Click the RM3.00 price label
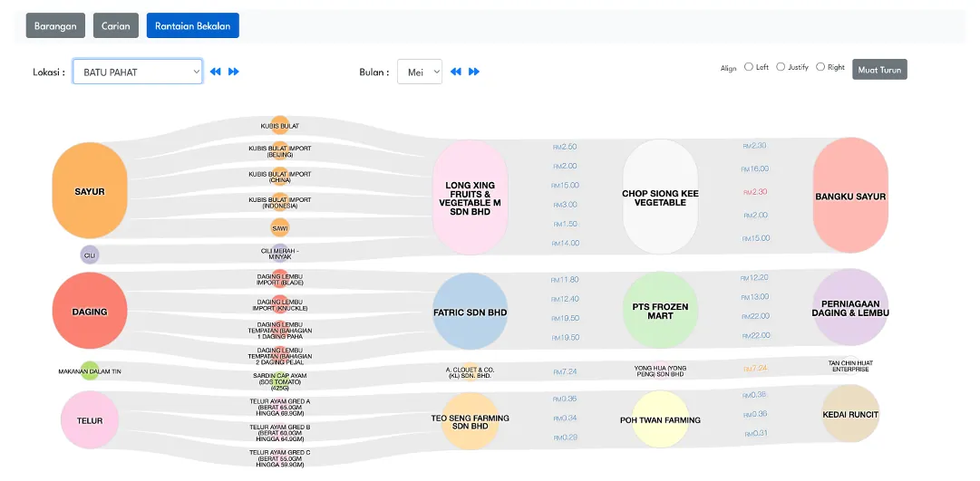The height and width of the screenshot is (481, 980). 565,205
